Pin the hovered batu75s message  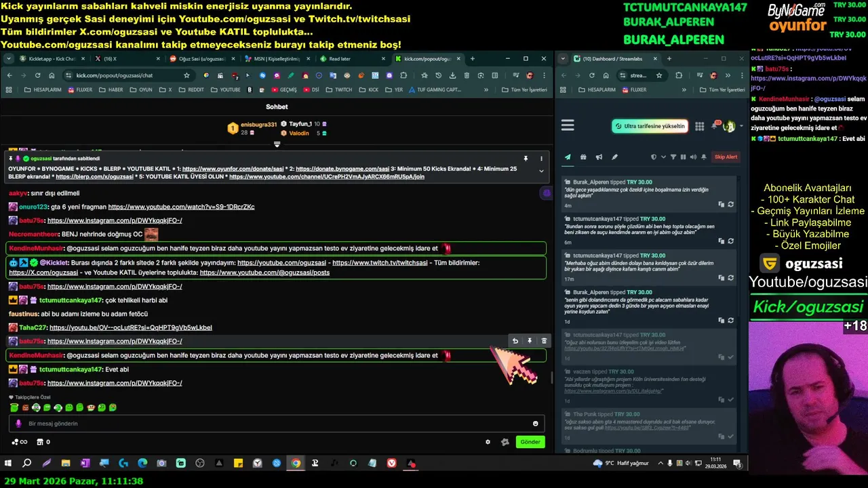point(530,341)
